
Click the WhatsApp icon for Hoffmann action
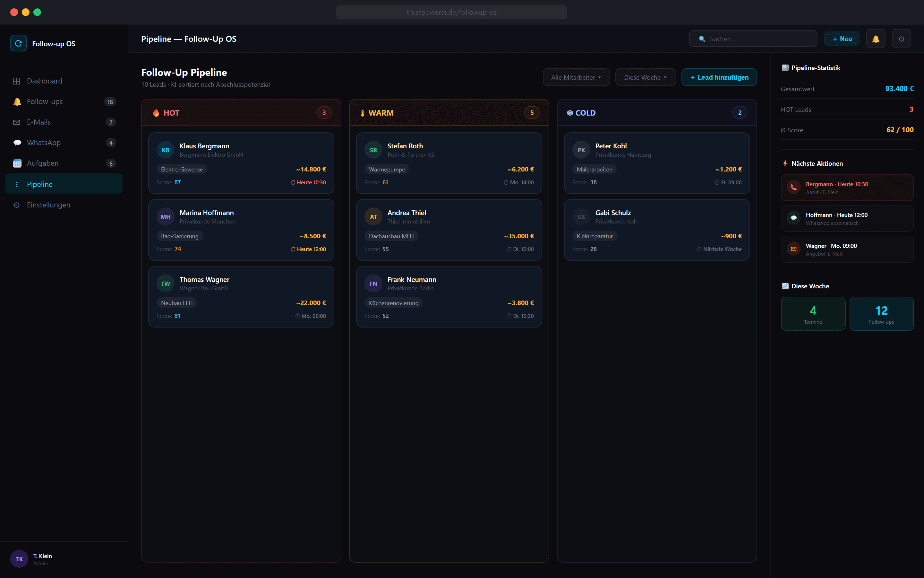[793, 218]
